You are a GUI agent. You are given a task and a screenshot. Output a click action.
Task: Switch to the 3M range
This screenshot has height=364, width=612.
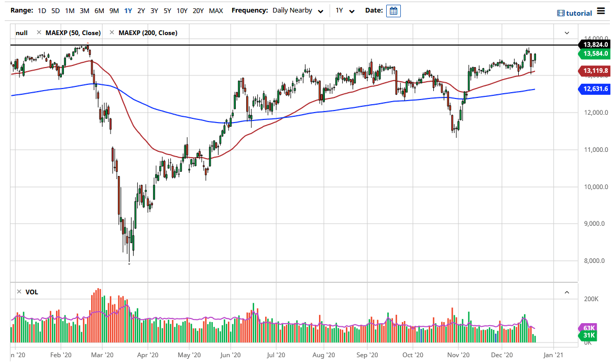click(84, 10)
